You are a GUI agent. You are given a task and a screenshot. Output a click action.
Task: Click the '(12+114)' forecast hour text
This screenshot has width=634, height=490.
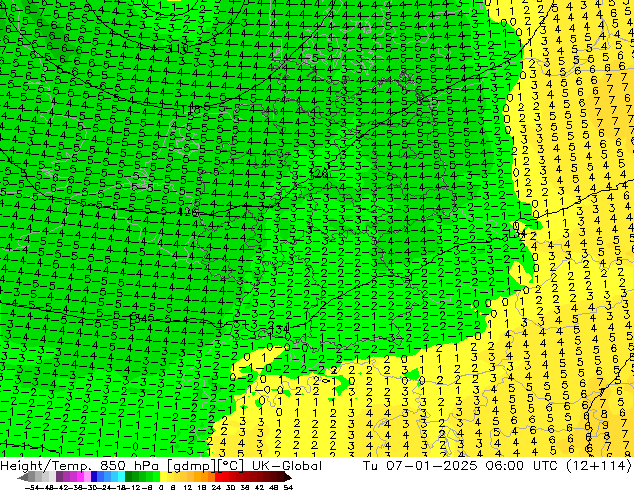coord(601,466)
